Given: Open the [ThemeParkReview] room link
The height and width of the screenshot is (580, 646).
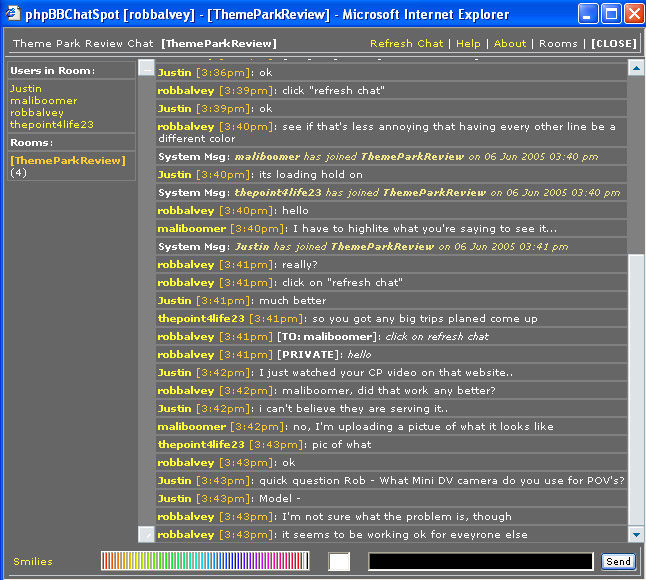Looking at the screenshot, I should click(68, 161).
